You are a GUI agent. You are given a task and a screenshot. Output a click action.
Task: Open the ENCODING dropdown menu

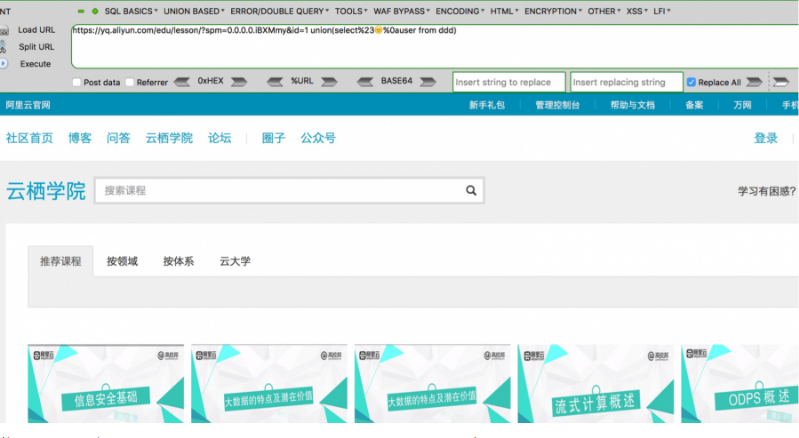pyautogui.click(x=460, y=11)
